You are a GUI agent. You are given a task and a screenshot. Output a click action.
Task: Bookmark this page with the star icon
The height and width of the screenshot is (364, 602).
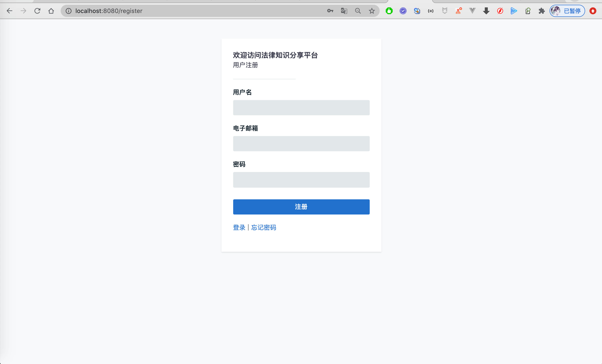[x=372, y=11]
